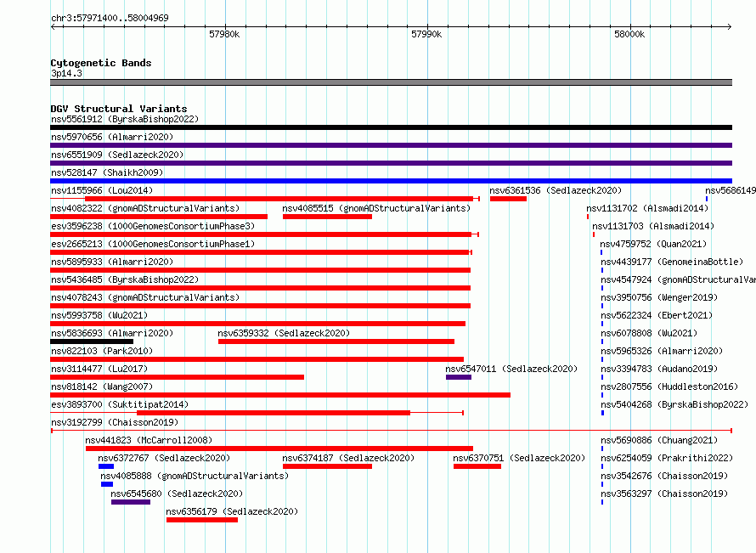Click the black bar for nsv5561912
756x553 pixels.
(391, 127)
